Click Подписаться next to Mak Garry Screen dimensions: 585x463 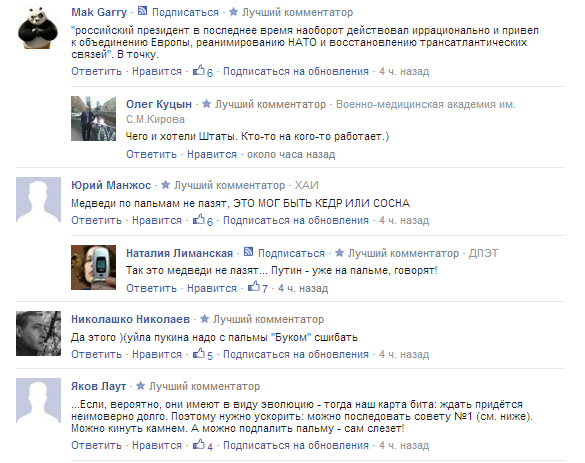coord(185,12)
